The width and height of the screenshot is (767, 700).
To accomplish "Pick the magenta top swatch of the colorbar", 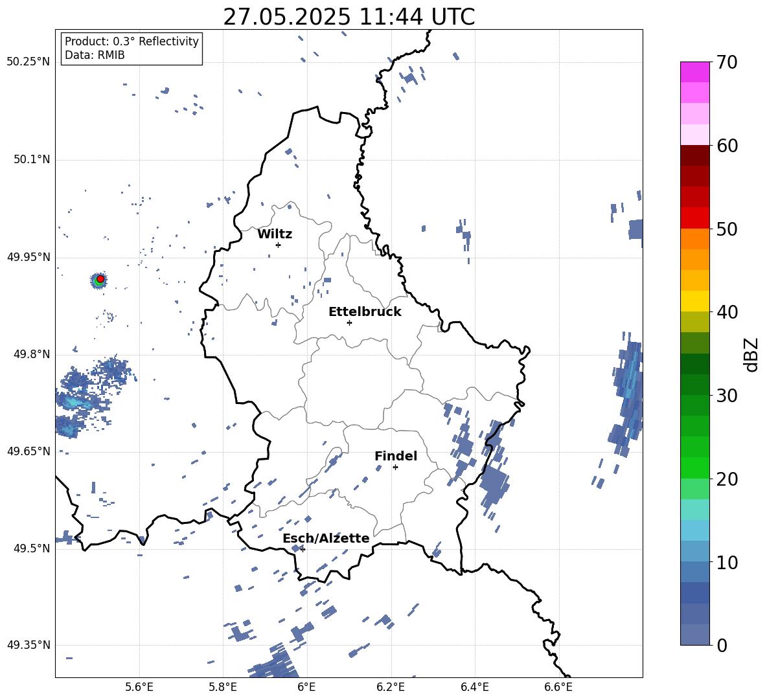I will pyautogui.click(x=694, y=72).
